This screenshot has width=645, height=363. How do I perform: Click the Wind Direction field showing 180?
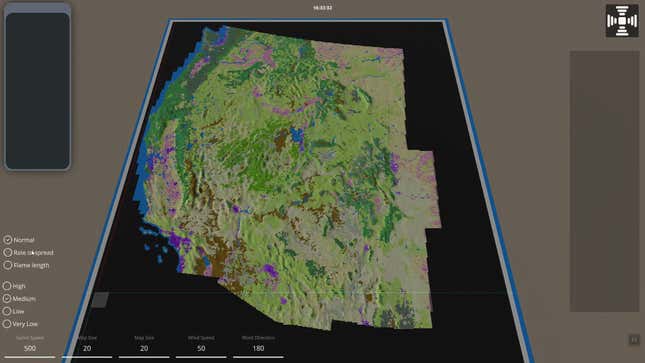pos(258,348)
